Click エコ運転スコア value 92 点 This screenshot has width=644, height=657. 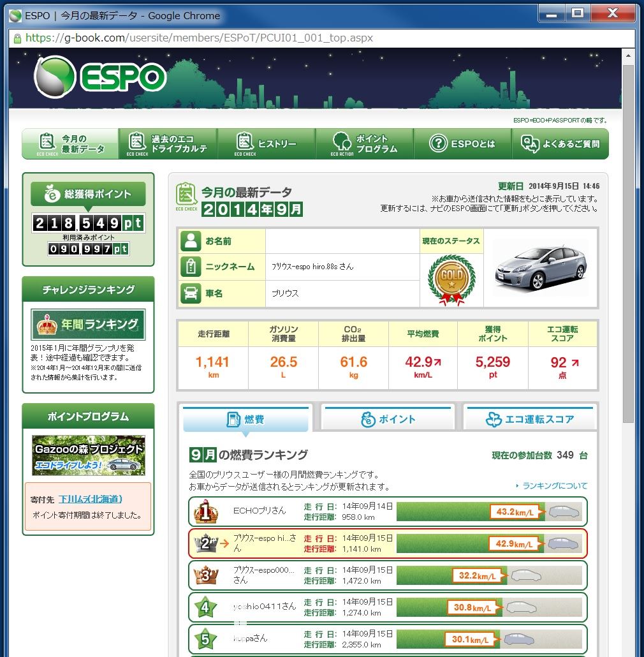564,367
